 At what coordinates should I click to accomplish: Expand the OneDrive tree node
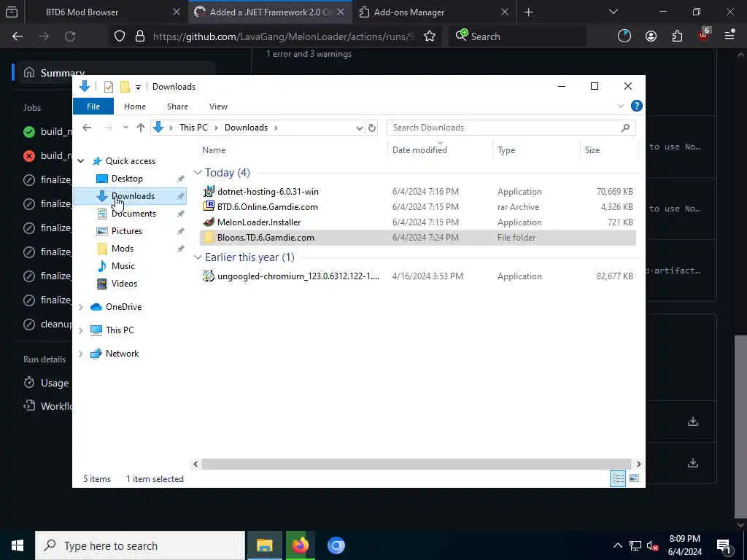(x=81, y=307)
